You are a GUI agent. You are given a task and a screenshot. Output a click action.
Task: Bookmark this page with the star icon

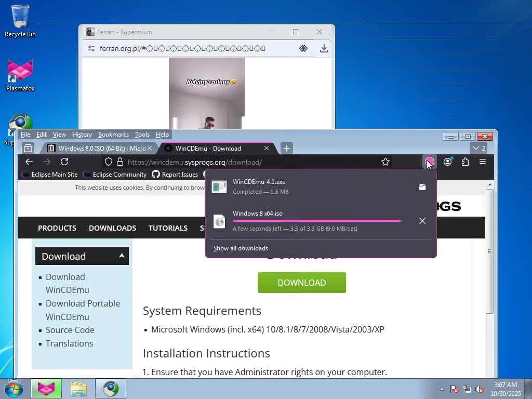pos(385,162)
